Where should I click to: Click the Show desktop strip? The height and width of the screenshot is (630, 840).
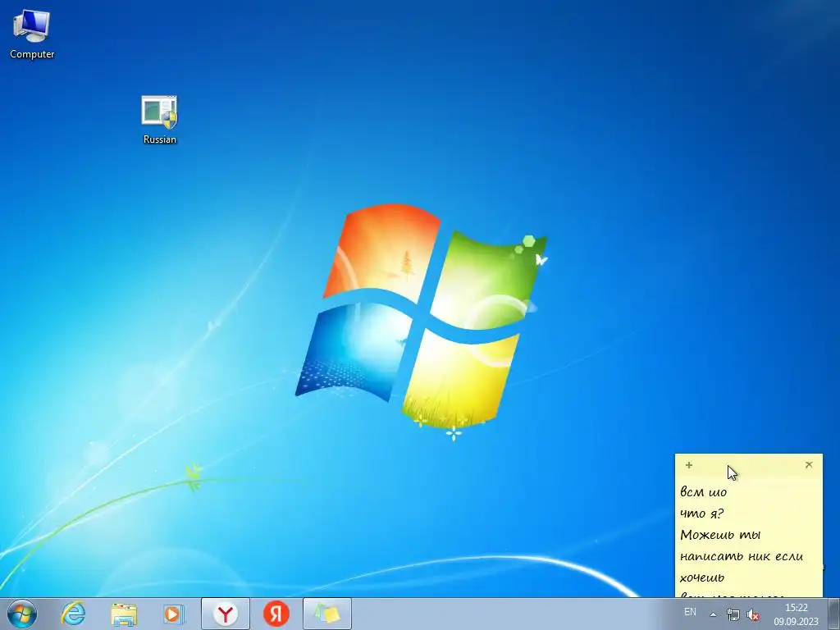pyautogui.click(x=834, y=614)
